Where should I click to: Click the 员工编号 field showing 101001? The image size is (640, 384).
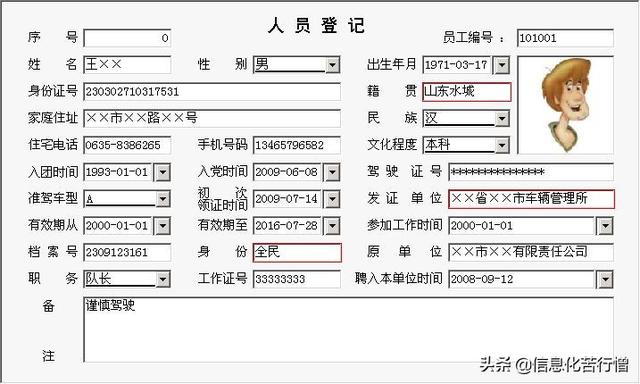pos(565,38)
